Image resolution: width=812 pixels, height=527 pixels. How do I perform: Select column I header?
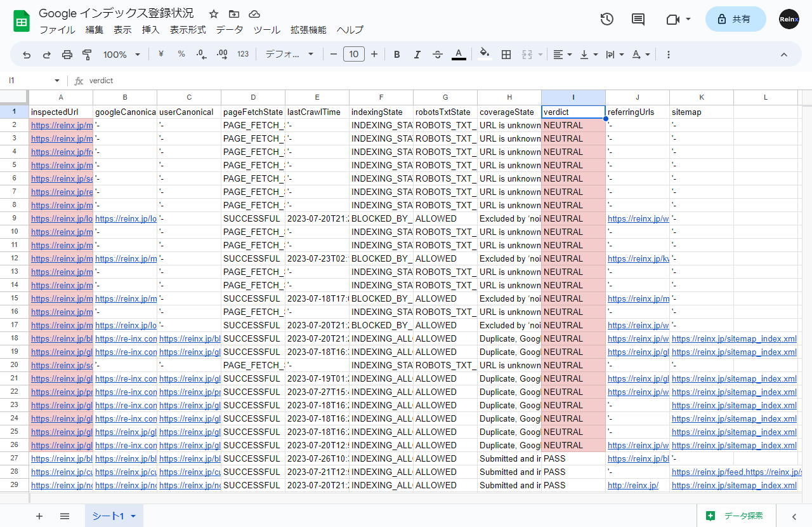(573, 97)
